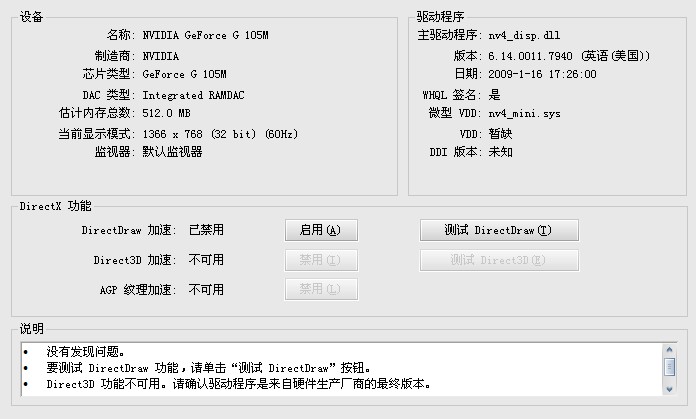Click the 驱动程序 group label
696x419 pixels.
coord(440,17)
